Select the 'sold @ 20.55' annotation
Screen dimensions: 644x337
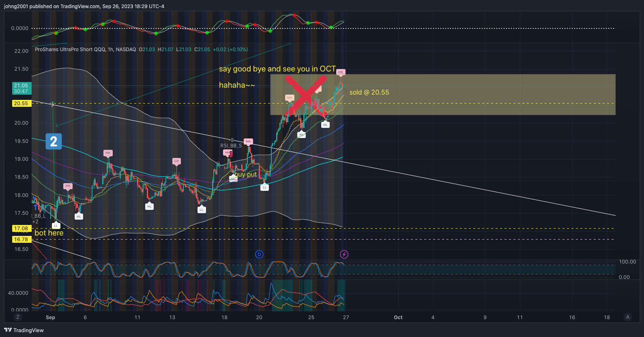pos(369,93)
